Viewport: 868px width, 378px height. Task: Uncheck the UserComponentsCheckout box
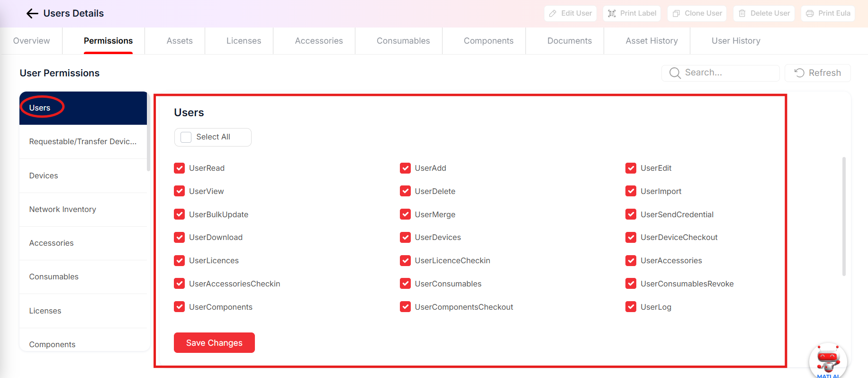(405, 307)
